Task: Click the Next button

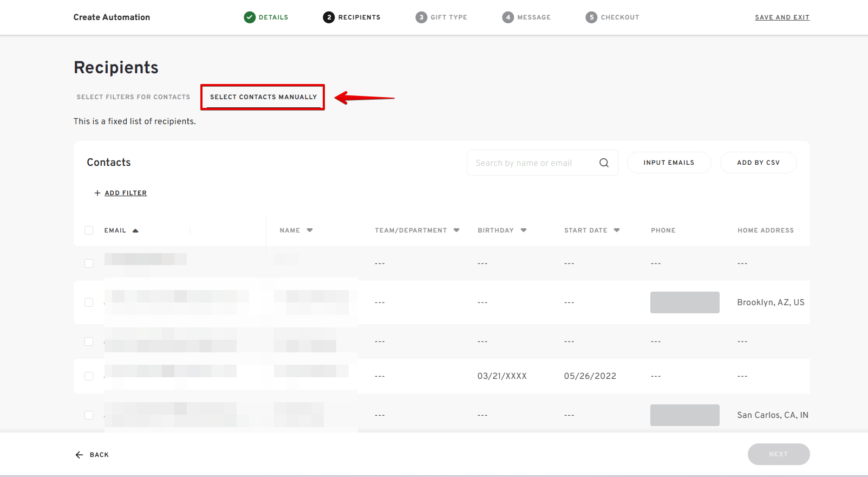Action: [779, 454]
